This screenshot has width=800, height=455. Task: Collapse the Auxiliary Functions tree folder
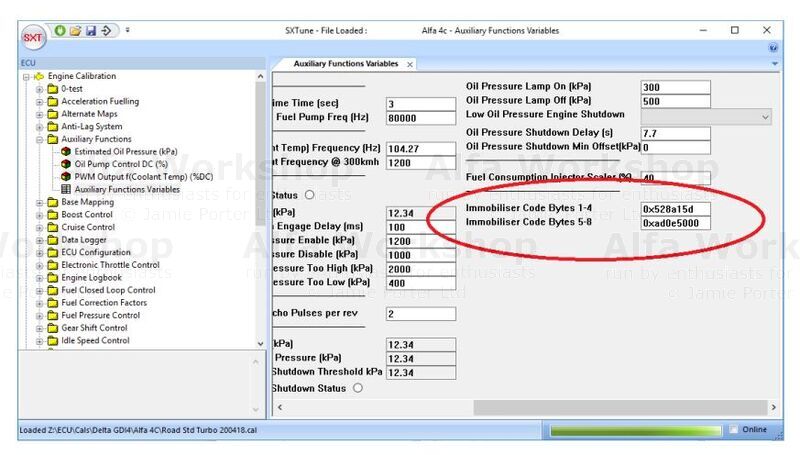coord(41,139)
